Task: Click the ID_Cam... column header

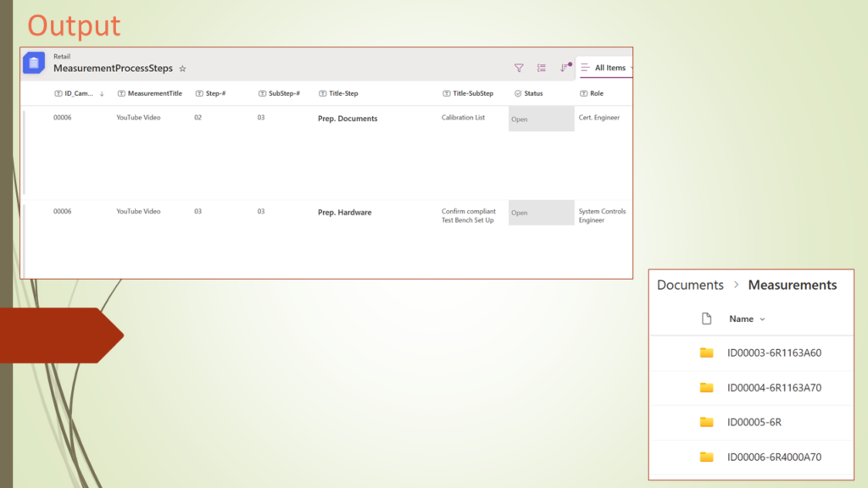Action: (x=74, y=93)
